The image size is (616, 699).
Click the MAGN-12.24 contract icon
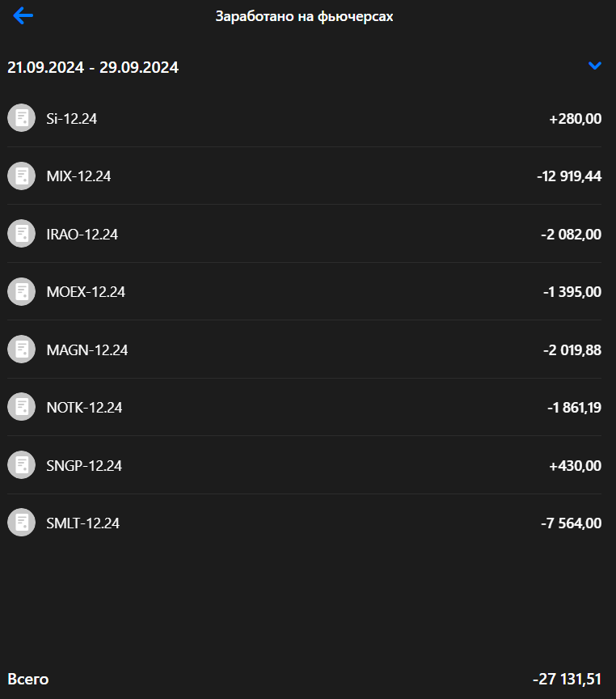(21, 349)
